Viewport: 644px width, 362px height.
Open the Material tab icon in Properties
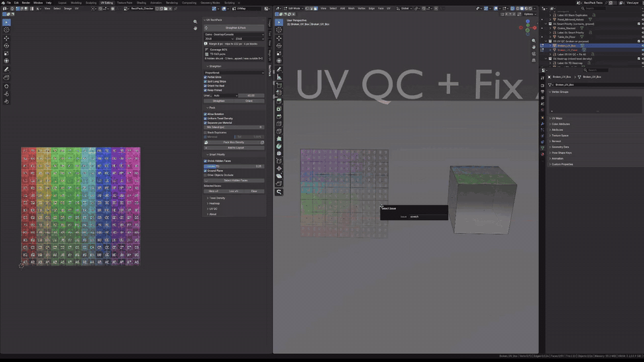pos(543,154)
